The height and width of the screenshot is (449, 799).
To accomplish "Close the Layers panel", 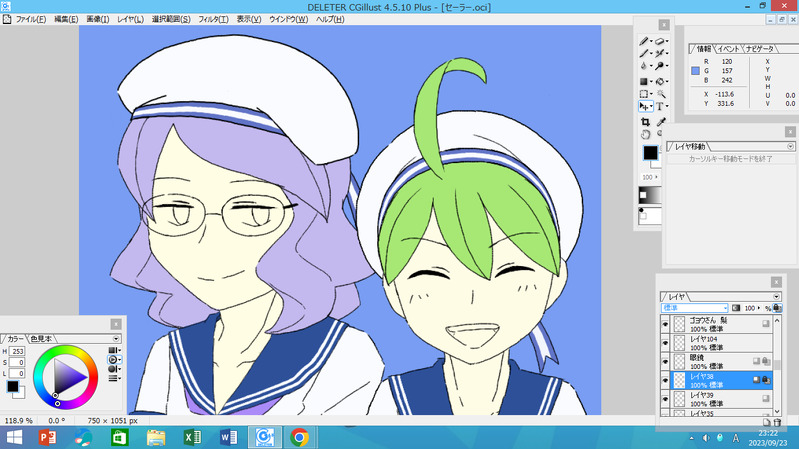I will [x=776, y=282].
